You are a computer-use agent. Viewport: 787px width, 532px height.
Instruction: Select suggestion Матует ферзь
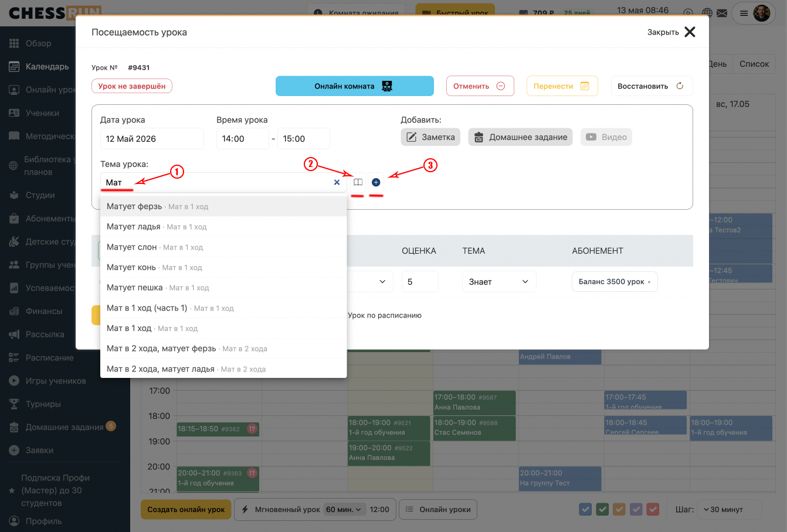click(x=223, y=206)
